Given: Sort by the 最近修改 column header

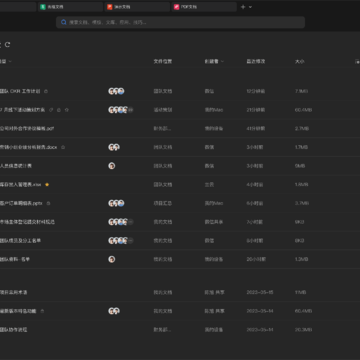Looking at the screenshot, I should click(x=256, y=61).
